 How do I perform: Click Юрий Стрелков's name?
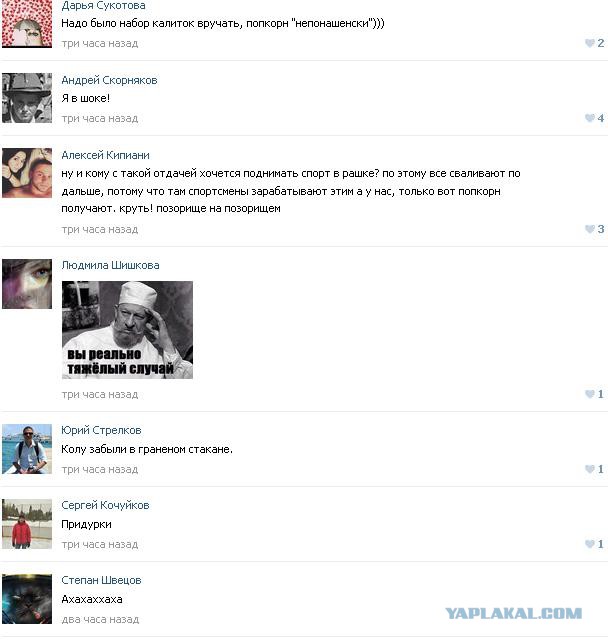coord(101,431)
